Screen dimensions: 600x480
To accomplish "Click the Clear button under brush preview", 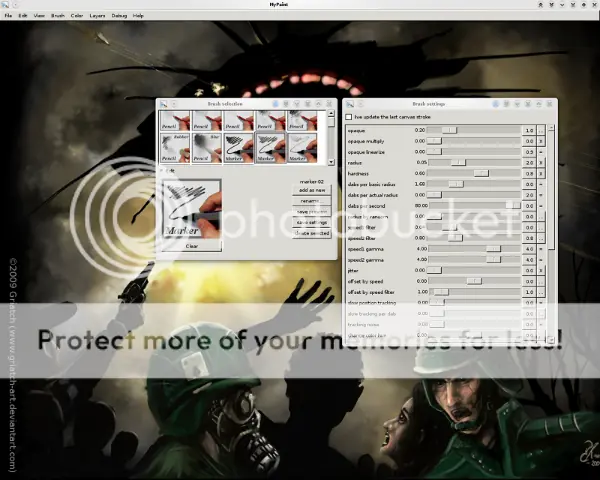I will [x=192, y=246].
